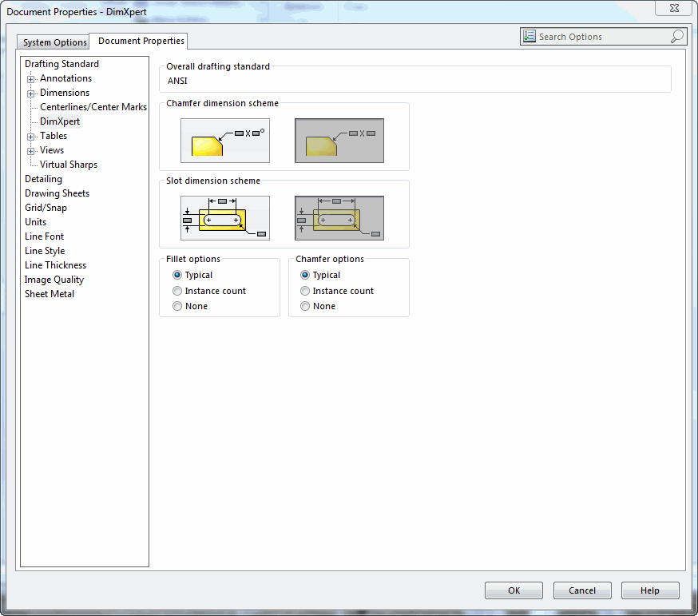Image resolution: width=698 pixels, height=616 pixels.
Task: Select chamfer distance X angle scheme icon
Action: 224,141
